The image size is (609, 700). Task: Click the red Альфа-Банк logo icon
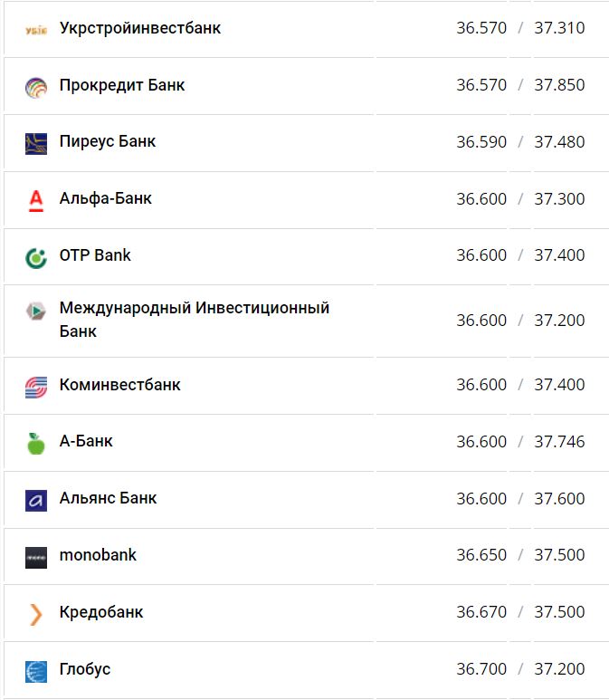(x=36, y=200)
